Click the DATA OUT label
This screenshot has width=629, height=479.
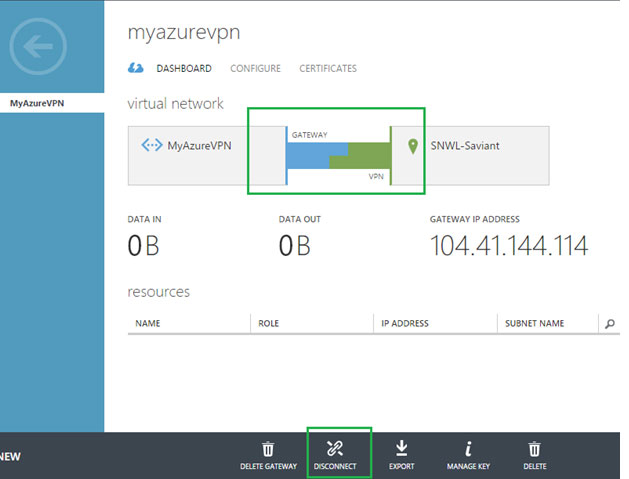pos(300,219)
